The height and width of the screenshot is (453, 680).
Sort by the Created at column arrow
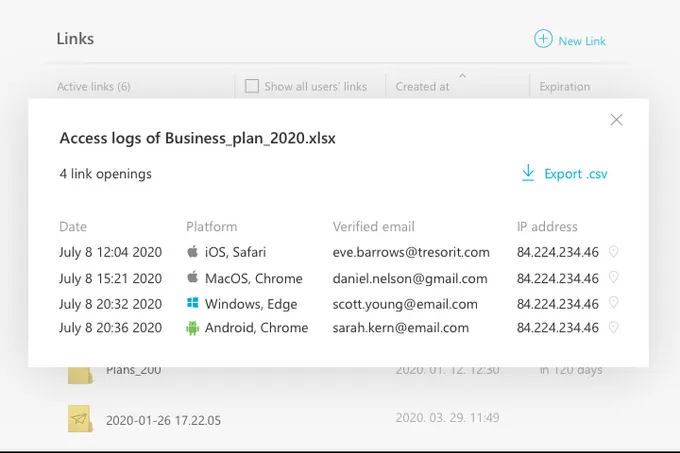(462, 76)
